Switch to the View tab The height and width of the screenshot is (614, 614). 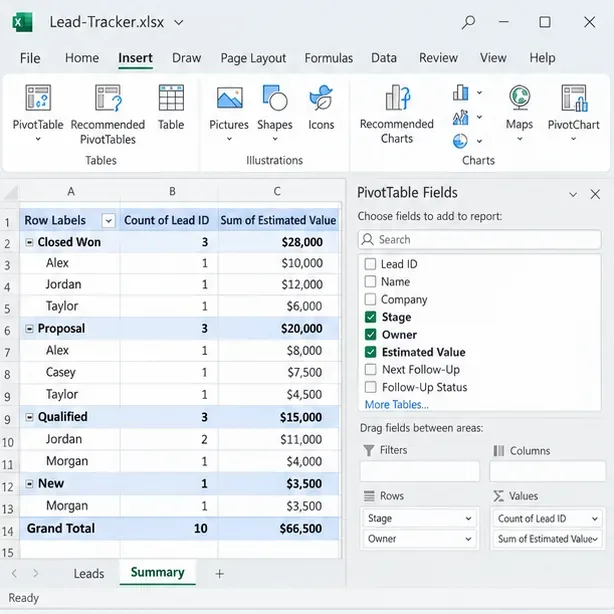coord(493,58)
